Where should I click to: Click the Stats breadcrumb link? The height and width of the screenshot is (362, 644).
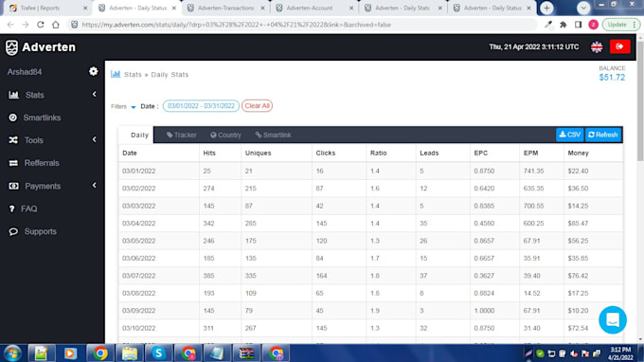click(133, 74)
